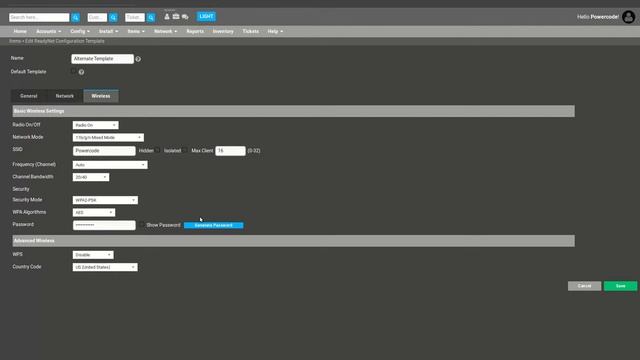Click the person icon in the top bar
Viewport: 640px width, 360px height.
coord(167,17)
